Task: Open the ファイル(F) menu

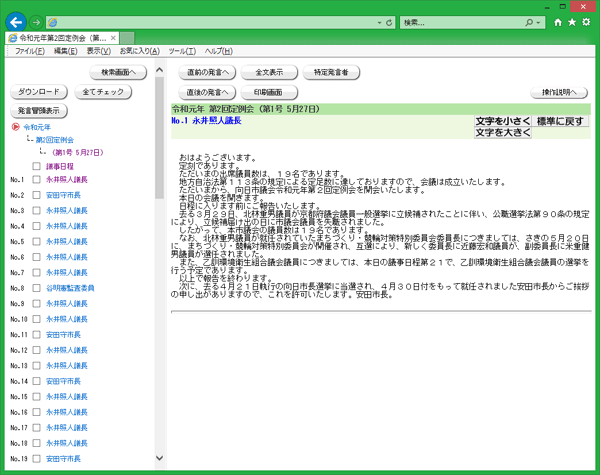Action: [30, 51]
